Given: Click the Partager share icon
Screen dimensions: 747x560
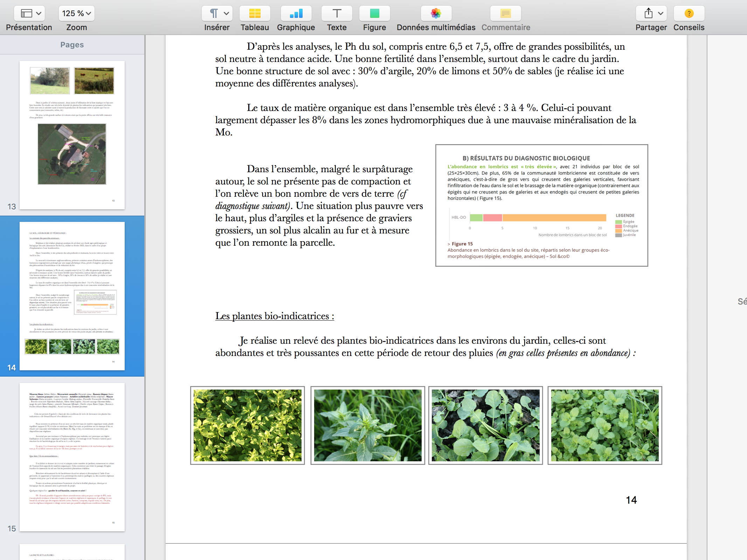Looking at the screenshot, I should [648, 14].
